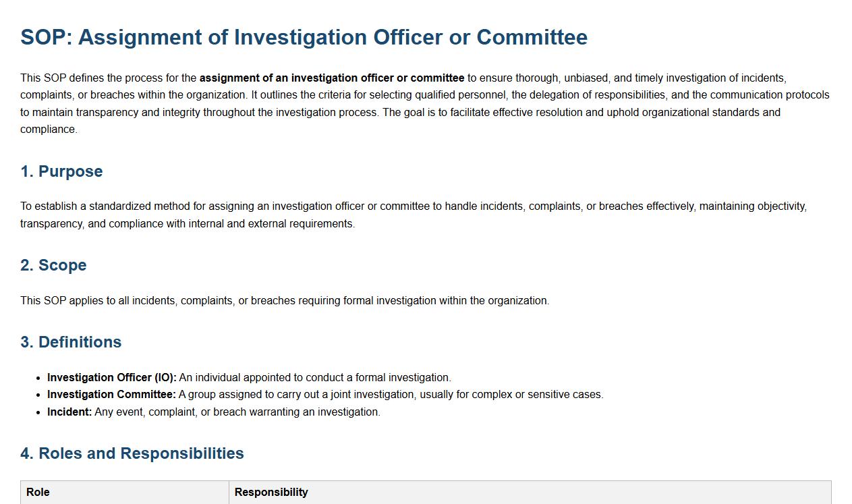Click the intro paragraph's opening words "This SOP defines"
The height and width of the screenshot is (504, 852).
click(62, 78)
